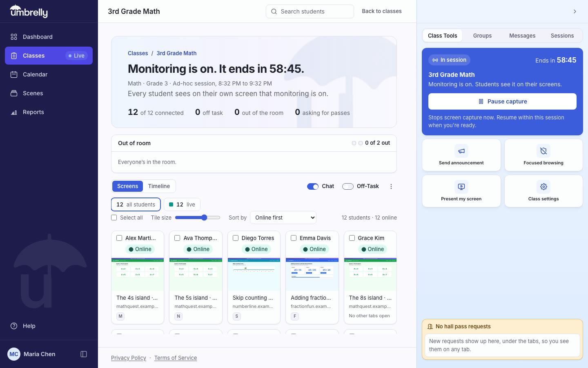Screen dimensions: 588x368
Task: Open the Privacy Policy link
Action: [x=129, y=358]
